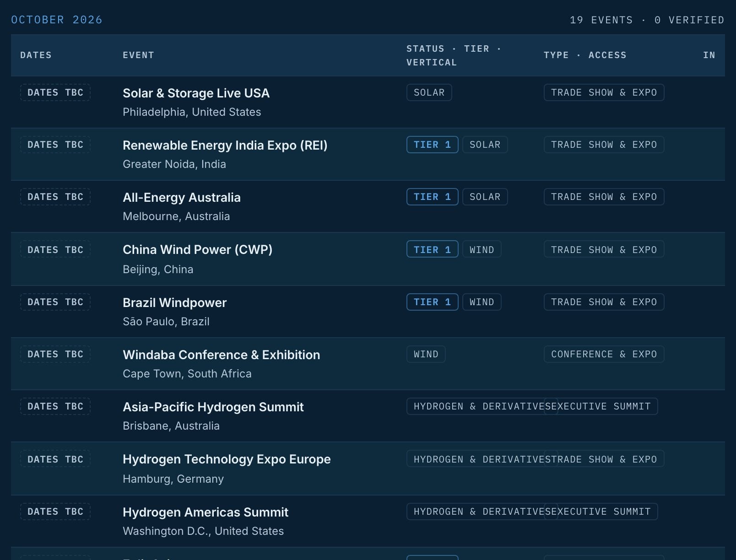Click the EVENT column header
736x560 pixels.
coord(138,55)
